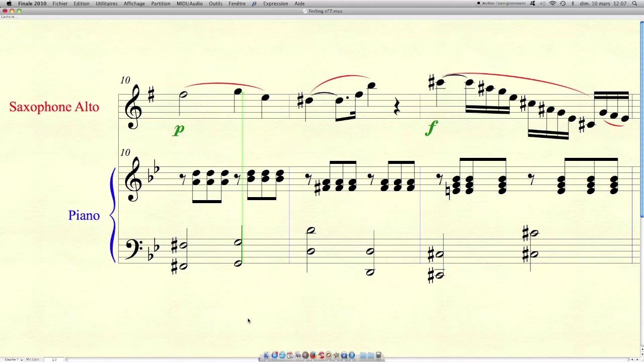This screenshot has height=362, width=644.
Task: Open the Outils menu
Action: point(216,4)
